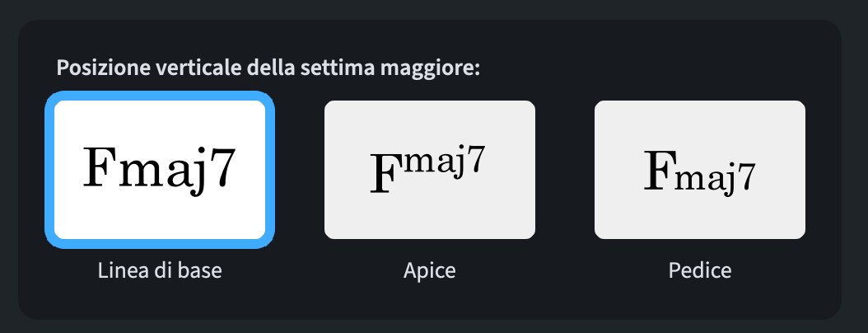Click the blue selection border of the baseline tile
This screenshot has height=333, width=868.
[49, 169]
